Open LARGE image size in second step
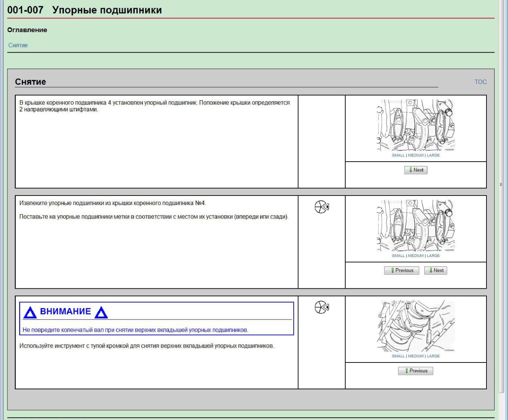Image resolution: width=508 pixels, height=420 pixels. point(433,256)
